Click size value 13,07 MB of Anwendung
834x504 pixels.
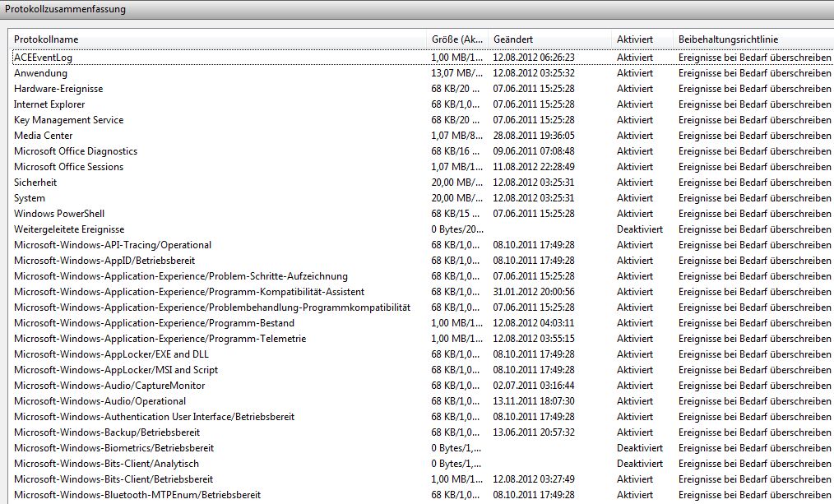click(457, 73)
